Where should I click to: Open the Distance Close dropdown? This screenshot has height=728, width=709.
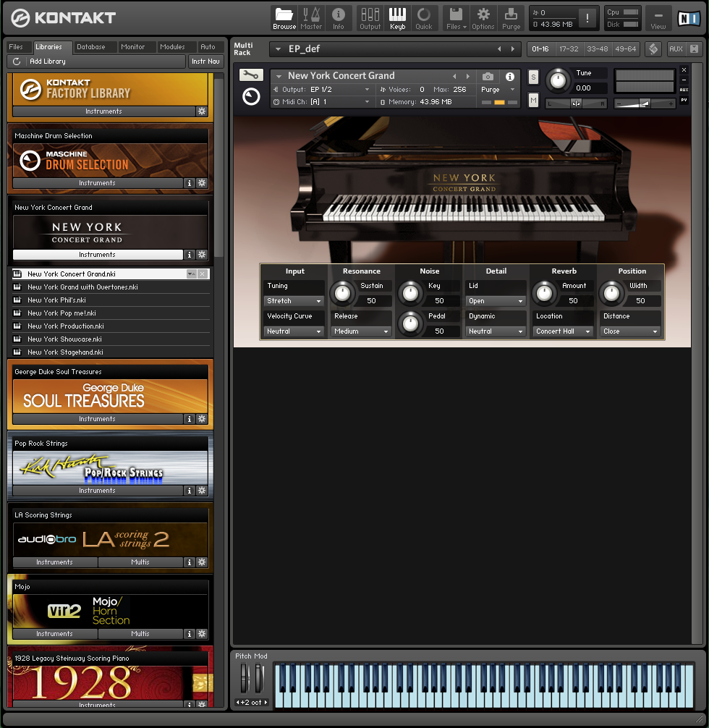pos(630,331)
